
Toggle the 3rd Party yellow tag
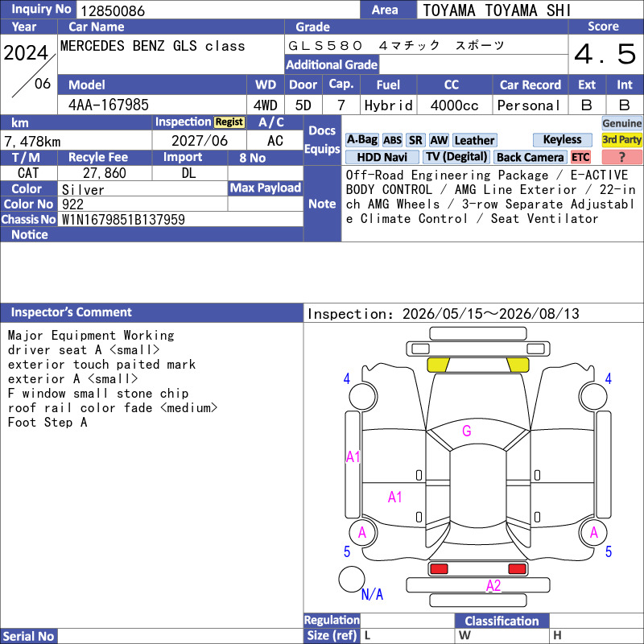click(621, 139)
